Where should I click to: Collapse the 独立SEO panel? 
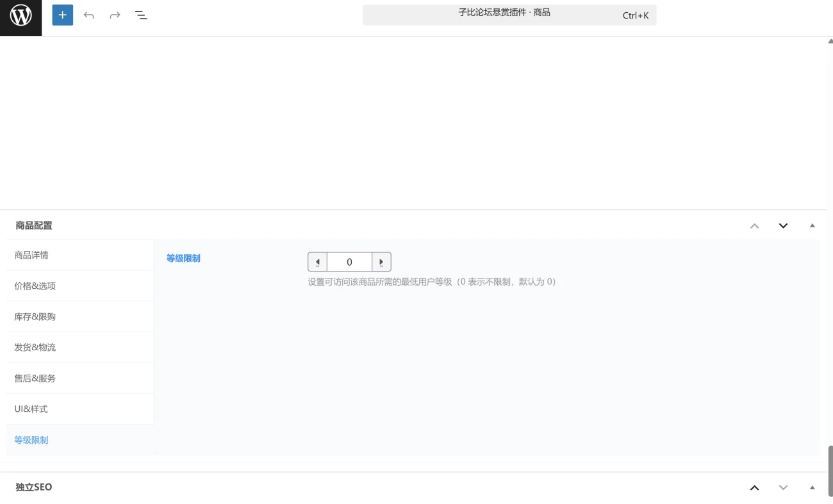(812, 487)
